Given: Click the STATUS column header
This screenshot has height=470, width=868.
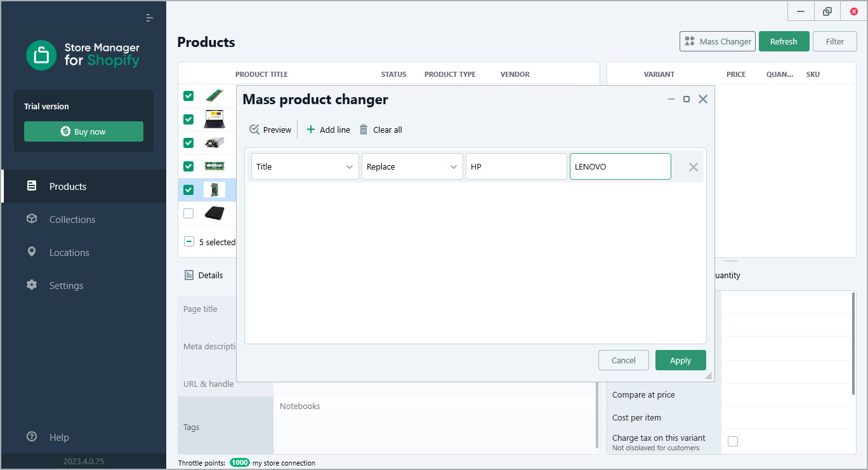Looking at the screenshot, I should pos(393,74).
